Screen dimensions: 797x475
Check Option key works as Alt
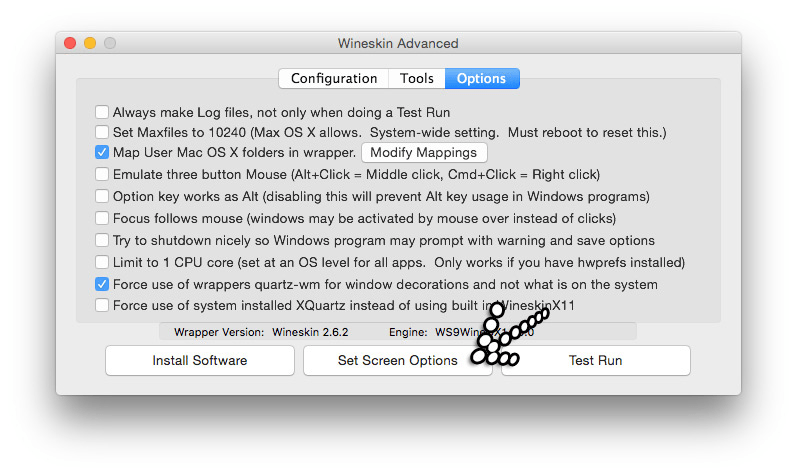[102, 196]
